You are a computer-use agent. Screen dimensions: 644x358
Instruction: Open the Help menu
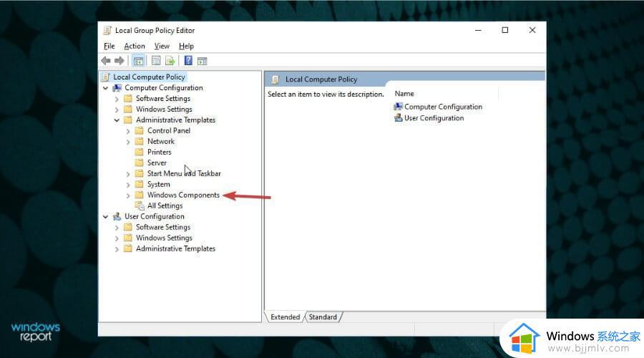(x=186, y=46)
